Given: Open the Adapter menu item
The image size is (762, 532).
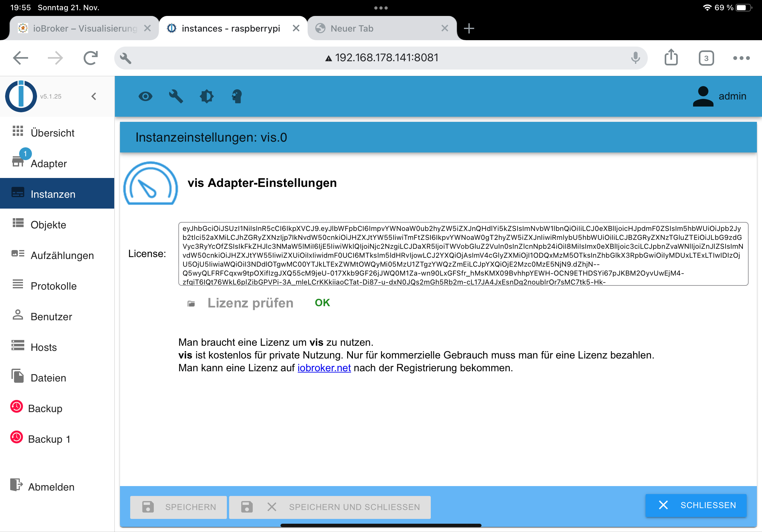Looking at the screenshot, I should 49,164.
